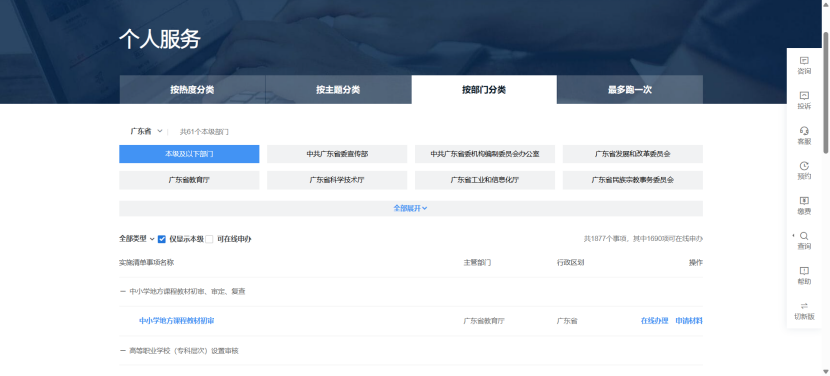The width and height of the screenshot is (830, 376).
Task: Select the 广东省教育厅 department button
Action: pos(189,180)
